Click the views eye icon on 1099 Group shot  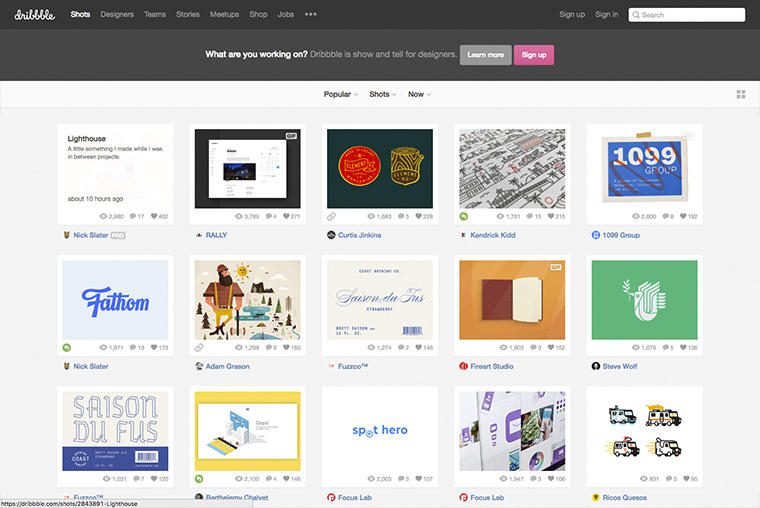point(635,216)
